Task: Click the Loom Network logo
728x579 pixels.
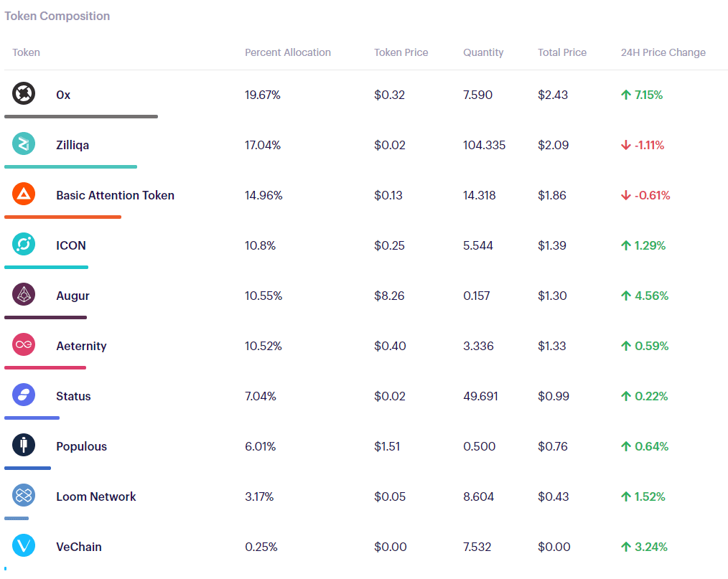Action: point(24,495)
